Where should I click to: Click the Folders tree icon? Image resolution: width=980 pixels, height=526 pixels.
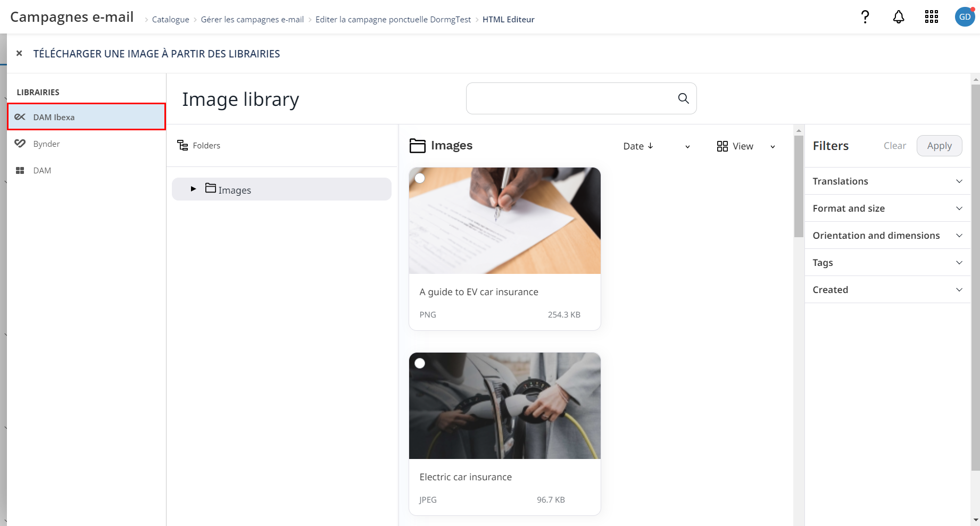click(x=182, y=145)
